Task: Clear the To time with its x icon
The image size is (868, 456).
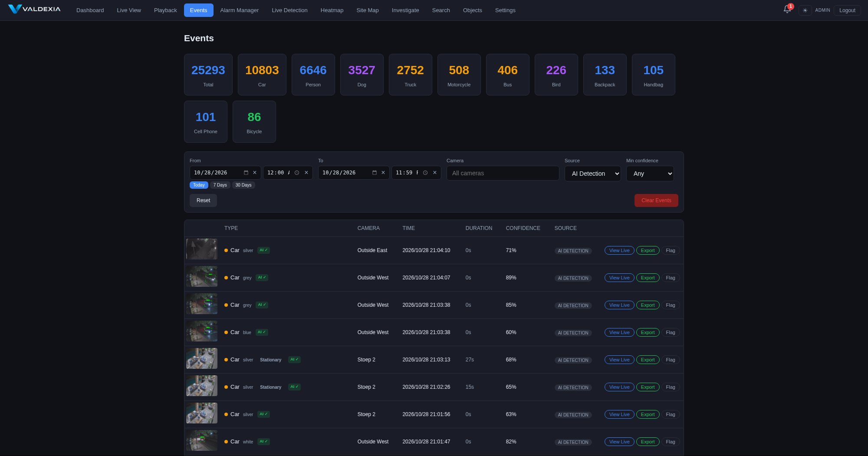Action: tap(435, 173)
